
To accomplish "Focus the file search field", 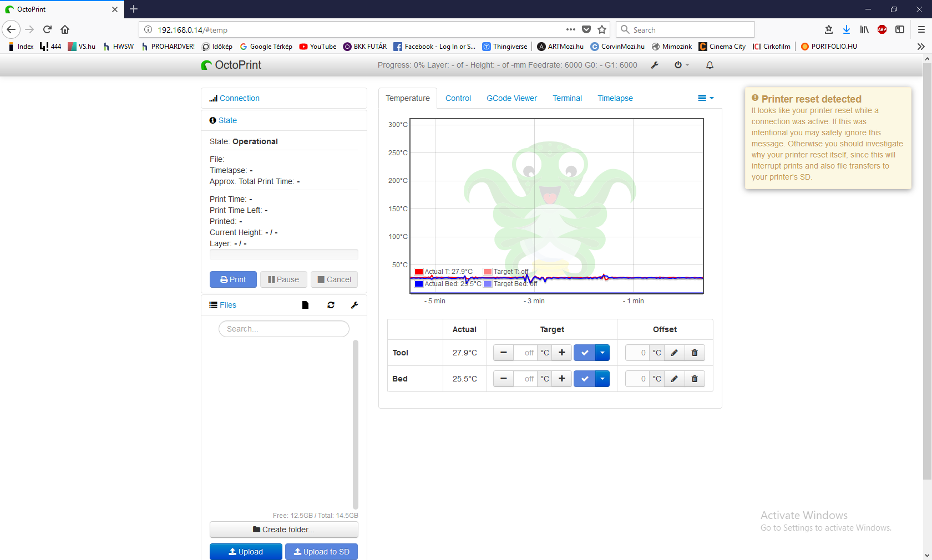I will click(284, 329).
